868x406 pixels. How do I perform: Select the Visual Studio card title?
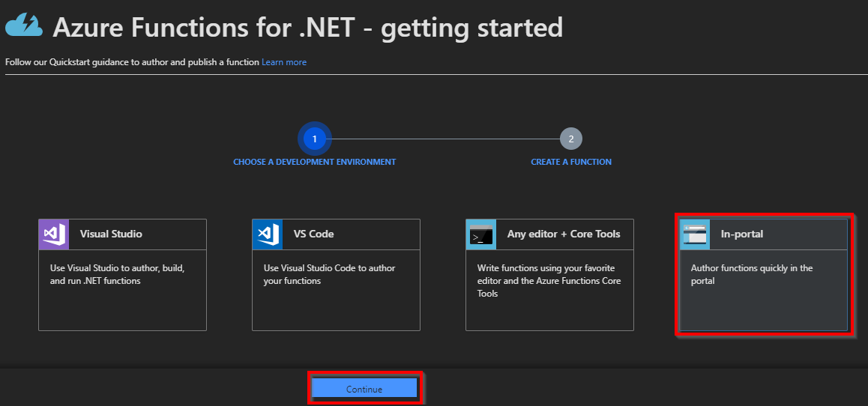pos(111,234)
